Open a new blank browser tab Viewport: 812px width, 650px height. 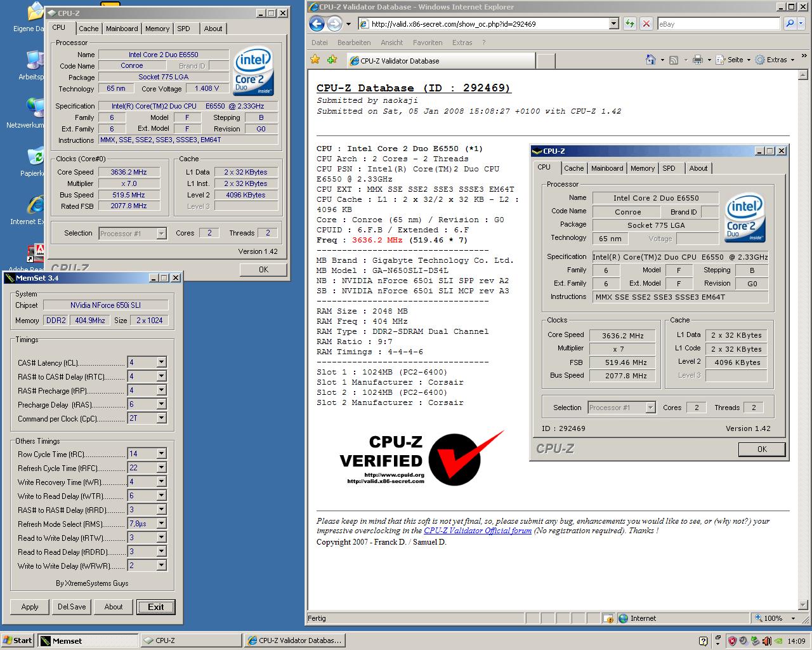[x=546, y=61]
